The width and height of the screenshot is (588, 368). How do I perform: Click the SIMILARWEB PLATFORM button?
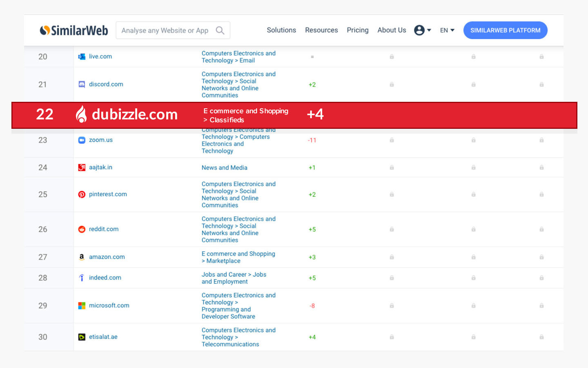point(505,30)
